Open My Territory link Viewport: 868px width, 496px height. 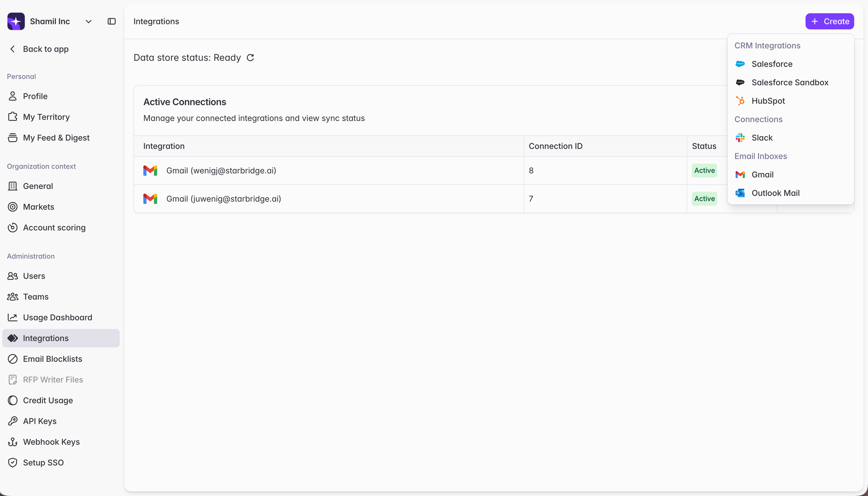[46, 117]
